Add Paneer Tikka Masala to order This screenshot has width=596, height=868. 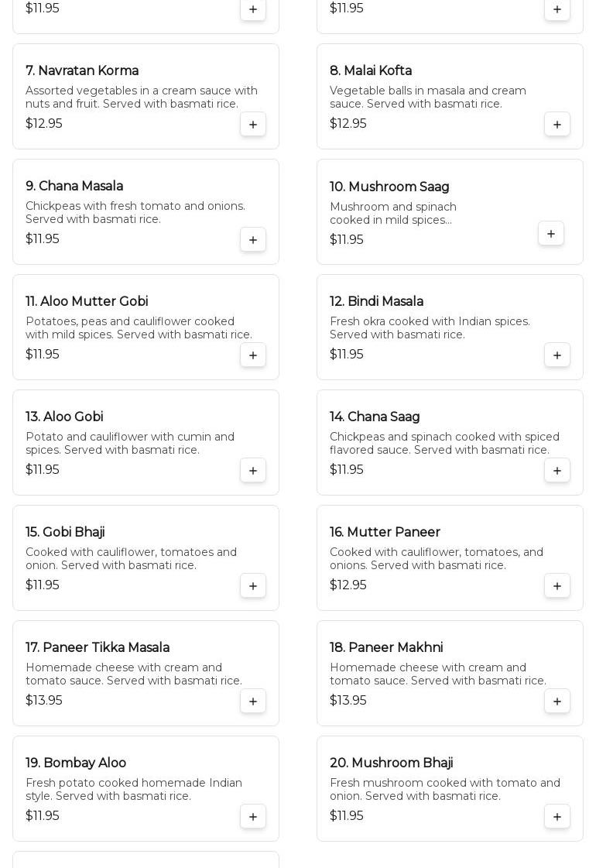[x=253, y=702]
